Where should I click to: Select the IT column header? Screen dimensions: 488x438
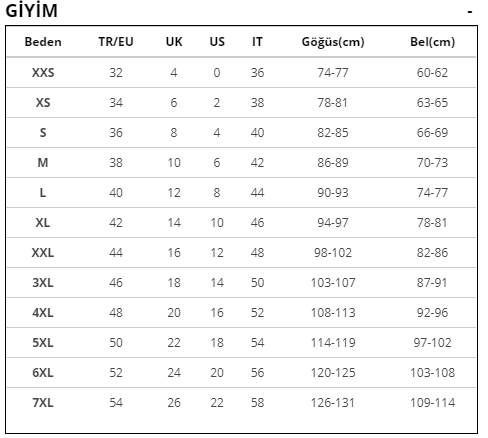coord(257,42)
